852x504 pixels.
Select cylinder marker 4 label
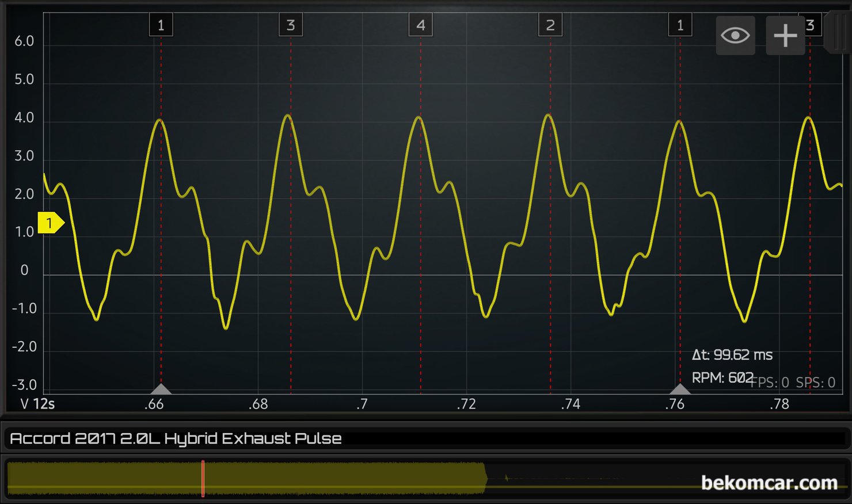point(420,25)
